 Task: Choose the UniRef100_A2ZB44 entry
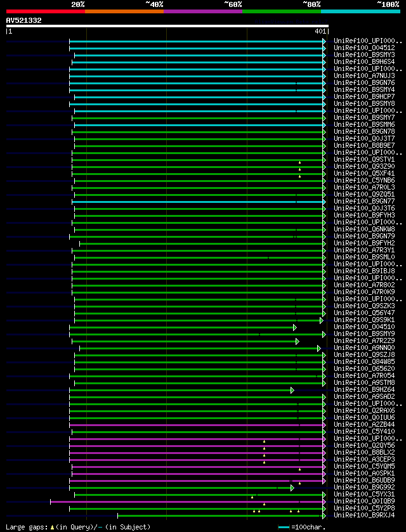pos(364,424)
